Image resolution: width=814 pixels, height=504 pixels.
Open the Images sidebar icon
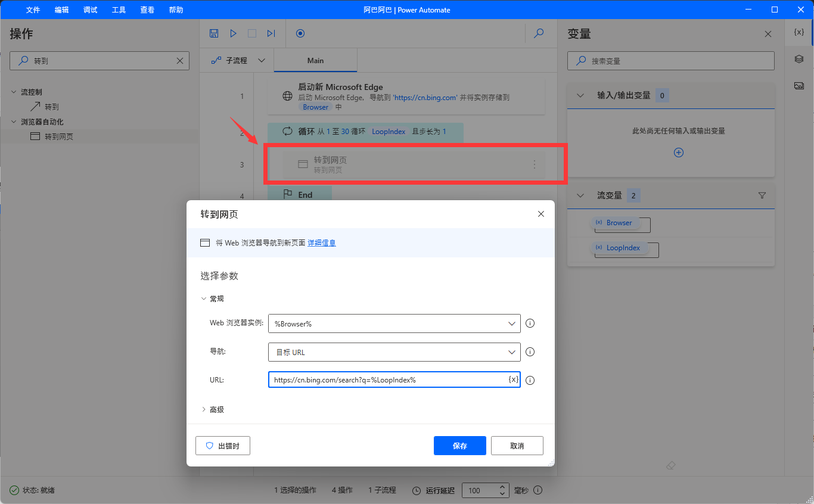(799, 86)
